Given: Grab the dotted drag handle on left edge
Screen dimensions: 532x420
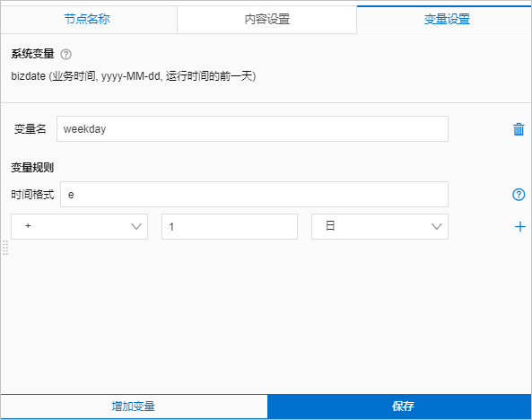Looking at the screenshot, I should pos(5,248).
